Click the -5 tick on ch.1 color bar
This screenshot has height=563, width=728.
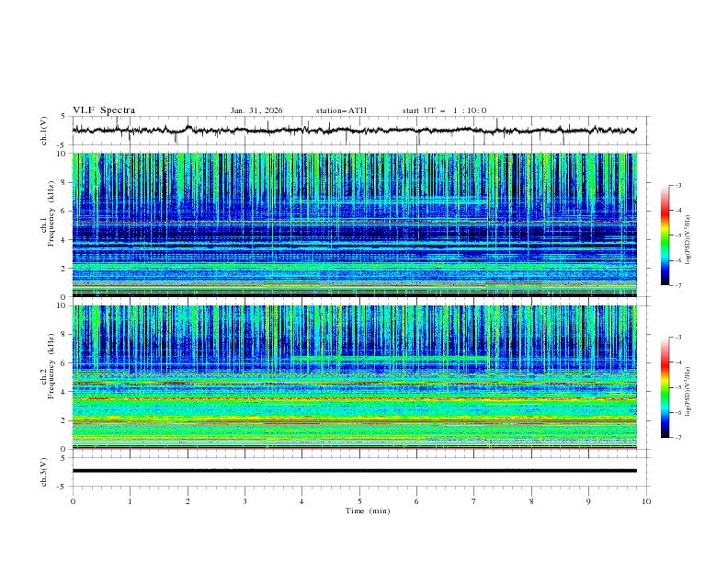point(678,236)
